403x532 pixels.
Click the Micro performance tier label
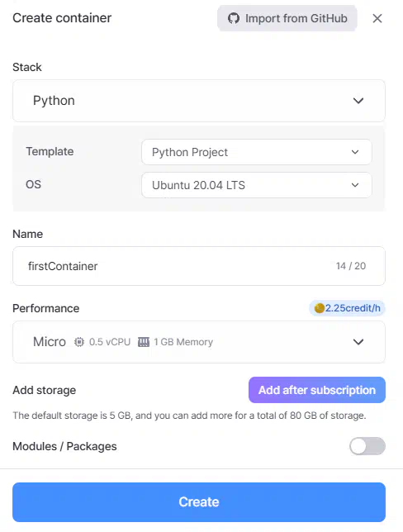coord(50,342)
